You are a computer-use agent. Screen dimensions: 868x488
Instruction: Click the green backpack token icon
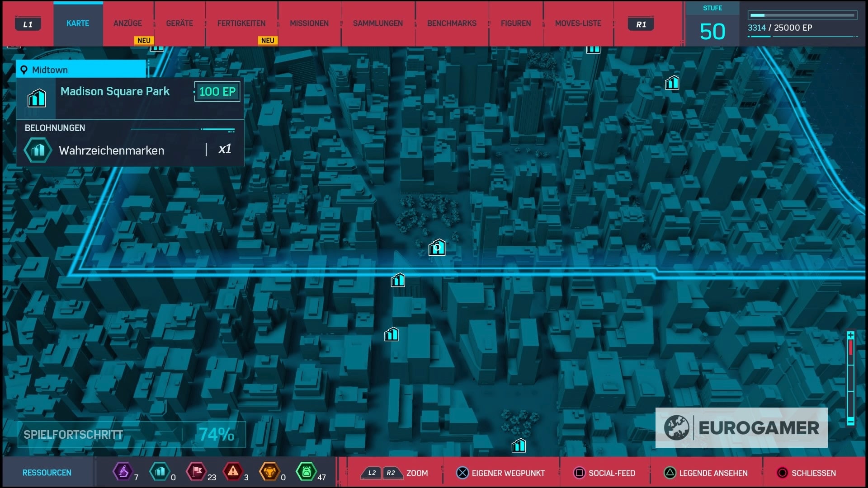[x=306, y=472]
